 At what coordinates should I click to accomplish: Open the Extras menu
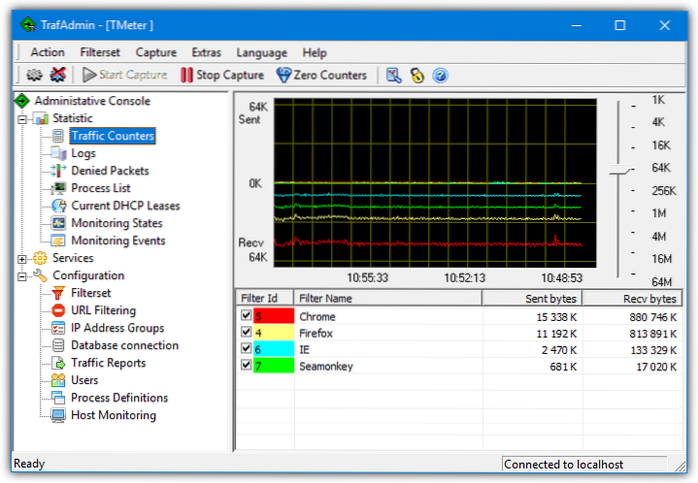point(206,52)
